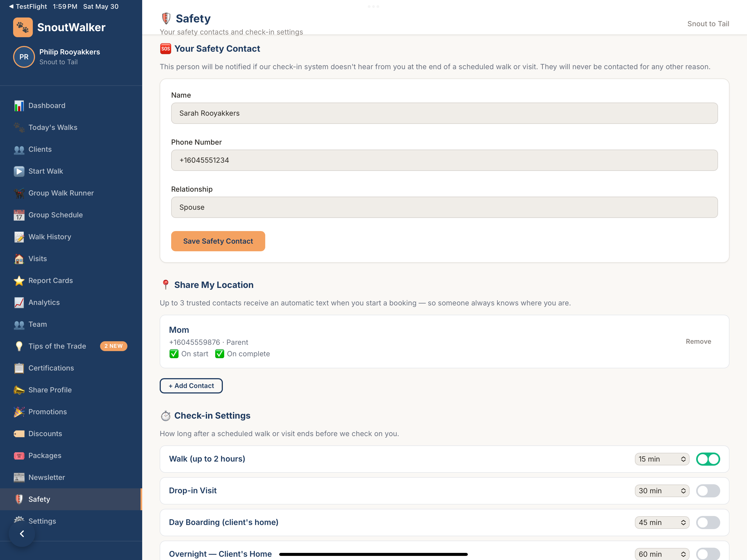
Task: Click + Add Contact button
Action: pos(191,386)
